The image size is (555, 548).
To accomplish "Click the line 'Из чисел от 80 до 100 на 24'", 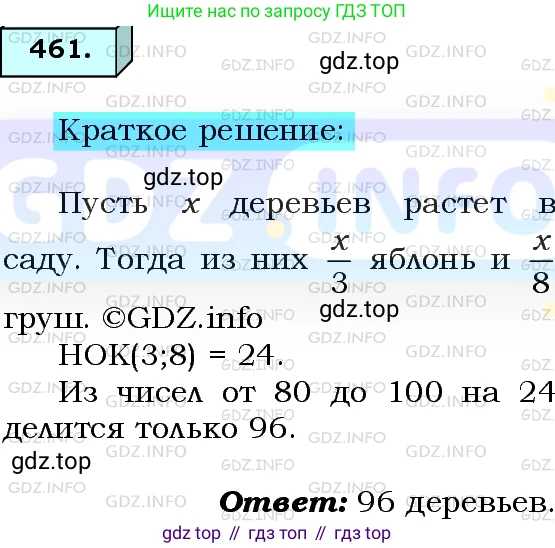I will 306,392.
